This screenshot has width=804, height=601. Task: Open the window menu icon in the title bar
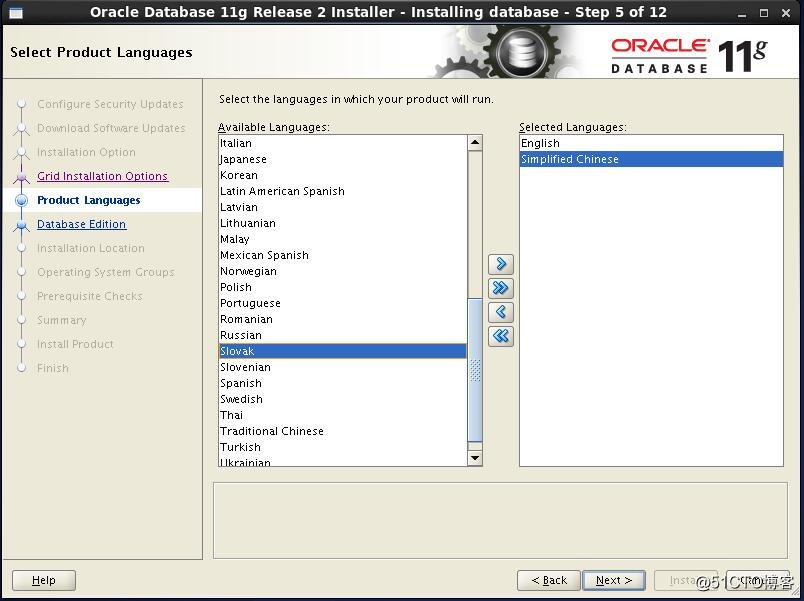[16, 13]
